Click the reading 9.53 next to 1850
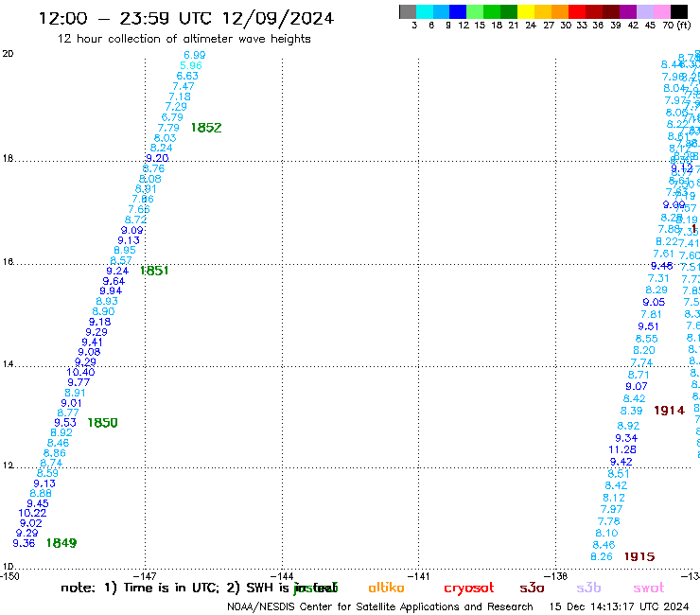700x615 pixels. [65, 423]
